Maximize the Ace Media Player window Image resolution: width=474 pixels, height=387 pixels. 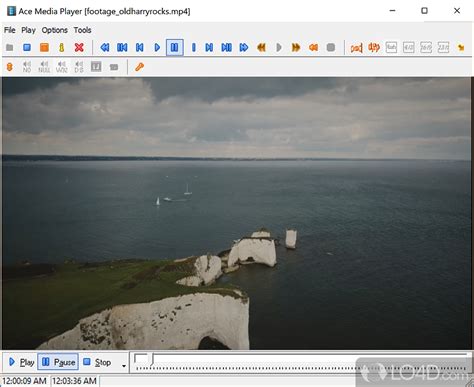coord(424,11)
